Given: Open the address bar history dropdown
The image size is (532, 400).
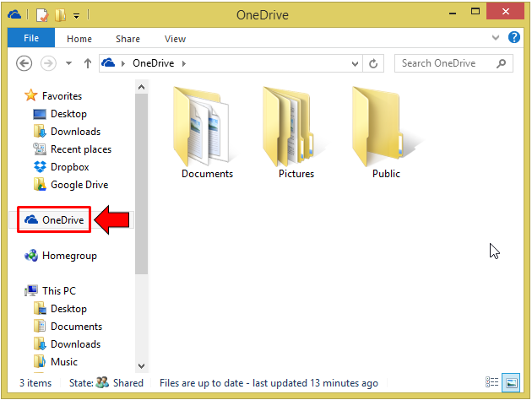Looking at the screenshot, I should (x=355, y=64).
